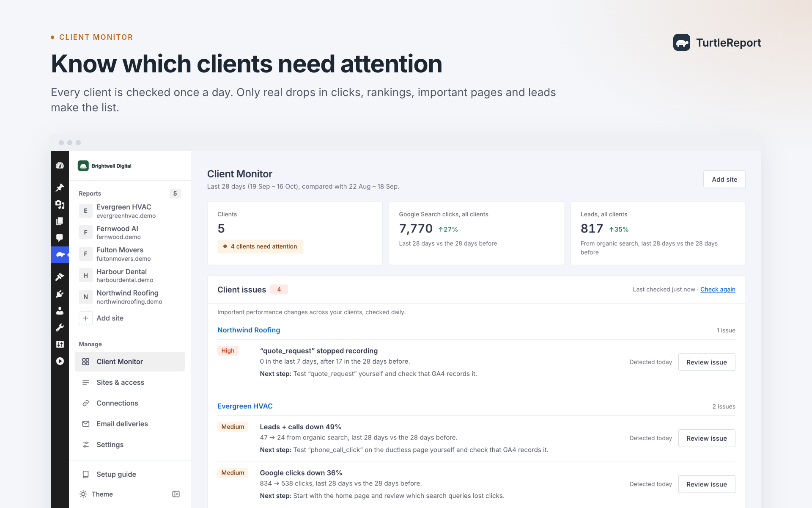The width and height of the screenshot is (812, 508).
Task: Open the WordPress Dashboard gauge icon
Action: [60, 166]
